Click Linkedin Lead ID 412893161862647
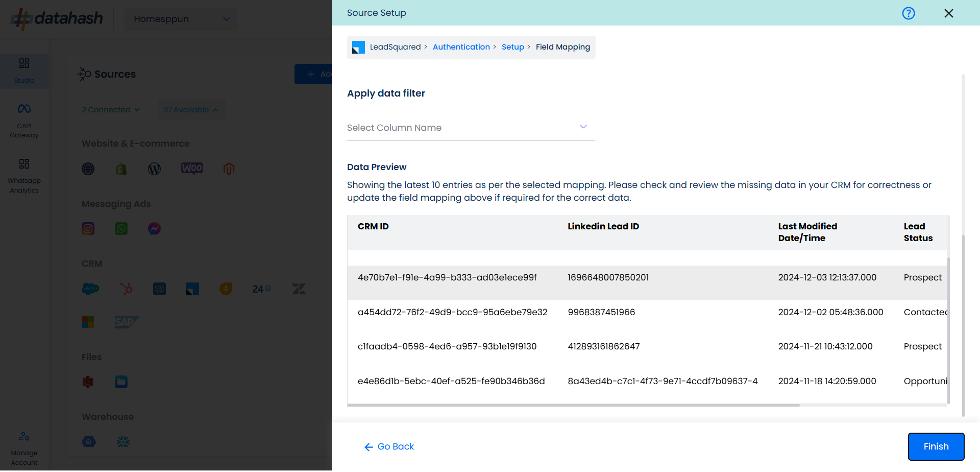 click(x=604, y=347)
